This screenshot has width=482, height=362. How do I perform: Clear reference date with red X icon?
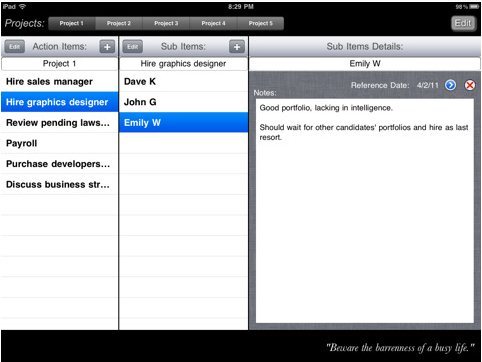(x=470, y=85)
